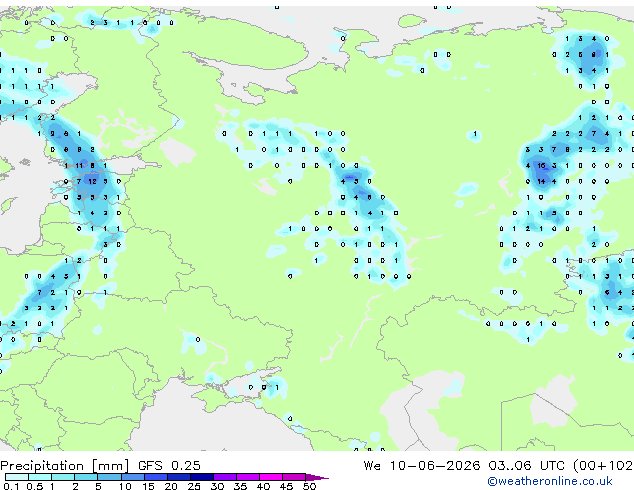Click the 'Precipitation [mm]' title text
The image size is (634, 490).
[65, 466]
